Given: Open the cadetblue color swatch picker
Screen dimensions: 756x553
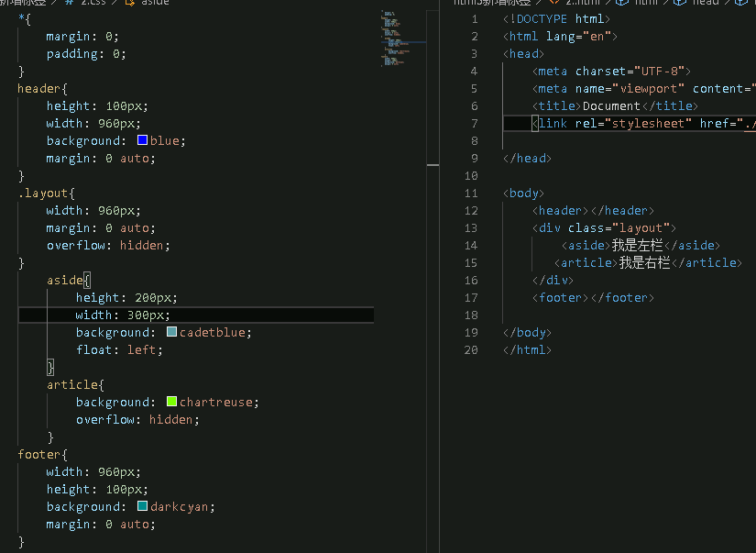Looking at the screenshot, I should pos(171,331).
